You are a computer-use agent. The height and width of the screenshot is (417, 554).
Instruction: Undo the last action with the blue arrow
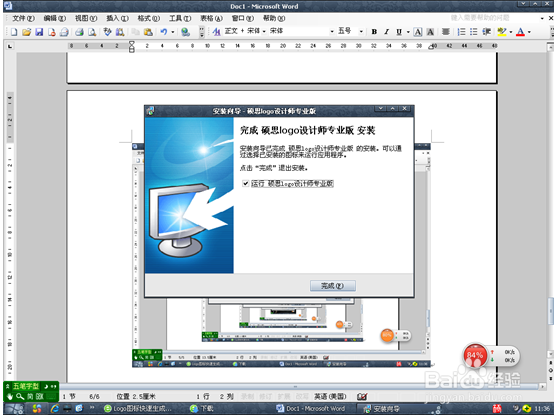(x=164, y=32)
